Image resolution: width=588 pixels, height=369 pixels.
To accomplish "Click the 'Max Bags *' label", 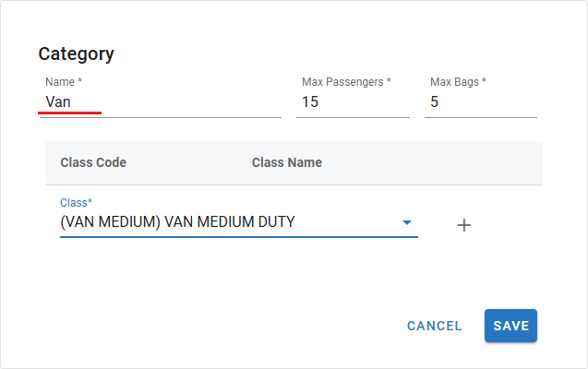I will (x=458, y=82).
